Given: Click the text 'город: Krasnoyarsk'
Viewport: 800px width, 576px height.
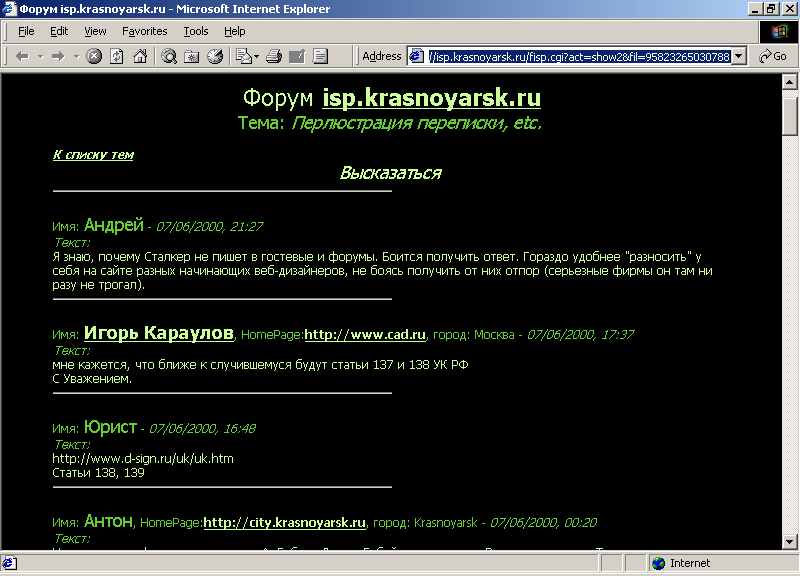Looking at the screenshot, I should click(425, 523).
